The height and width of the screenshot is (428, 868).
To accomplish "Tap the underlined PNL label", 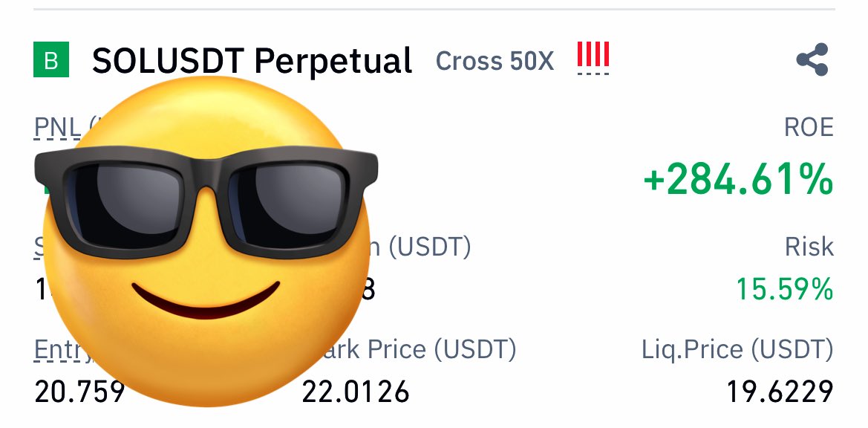I will coord(58,128).
